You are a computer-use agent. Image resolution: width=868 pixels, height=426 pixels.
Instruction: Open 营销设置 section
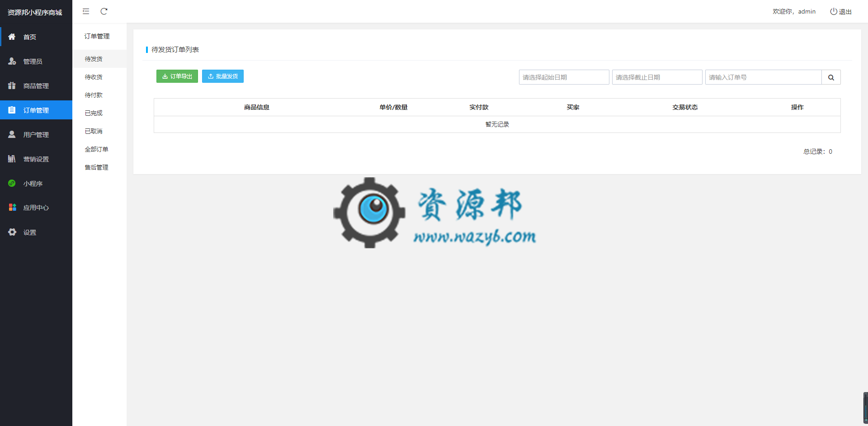tap(36, 159)
